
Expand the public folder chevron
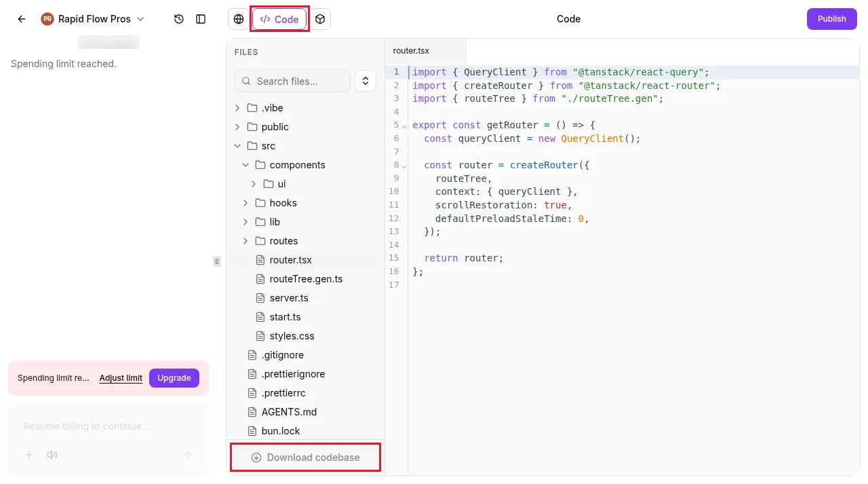click(237, 127)
